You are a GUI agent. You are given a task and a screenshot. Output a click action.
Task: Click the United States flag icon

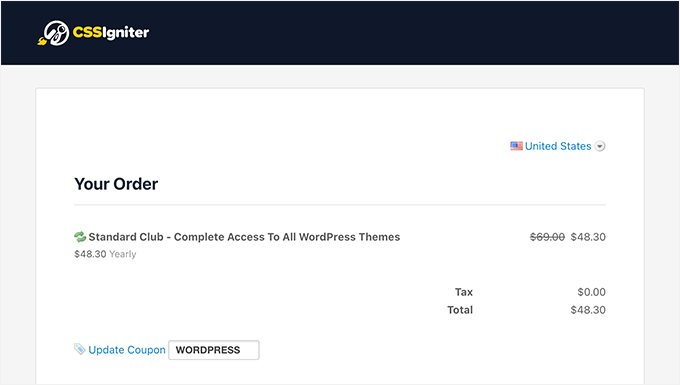pyautogui.click(x=516, y=146)
